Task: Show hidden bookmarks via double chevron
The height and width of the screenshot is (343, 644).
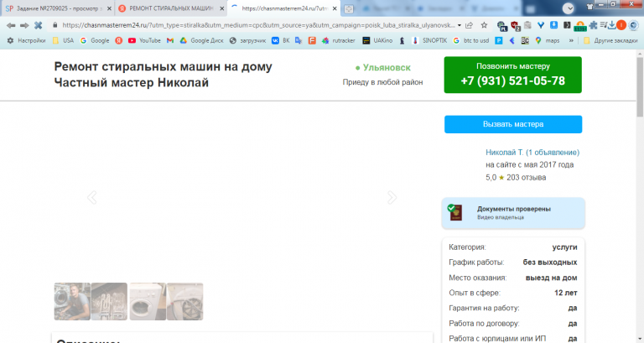Action: point(571,40)
